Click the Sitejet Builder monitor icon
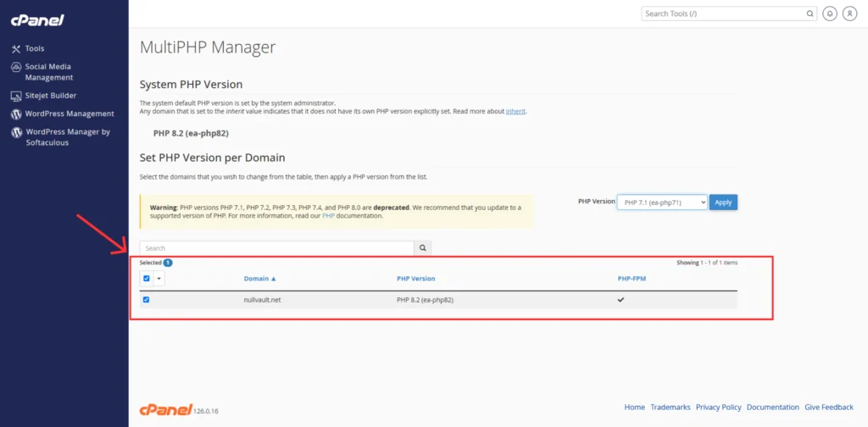 pyautogui.click(x=16, y=96)
